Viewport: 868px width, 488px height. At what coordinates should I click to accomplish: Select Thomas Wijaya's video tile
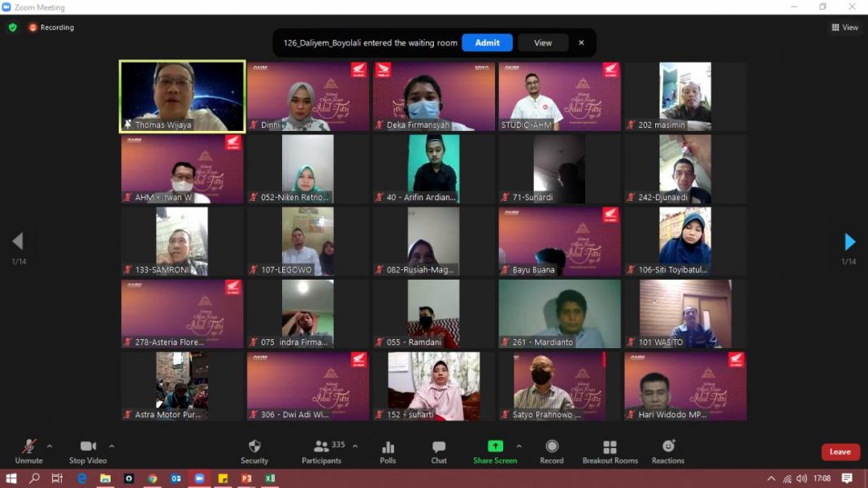tap(182, 96)
